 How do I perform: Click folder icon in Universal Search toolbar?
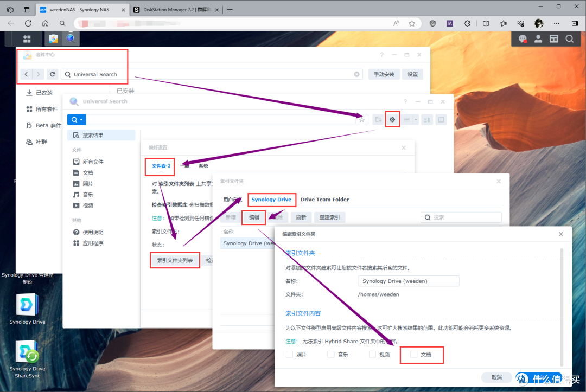[379, 119]
